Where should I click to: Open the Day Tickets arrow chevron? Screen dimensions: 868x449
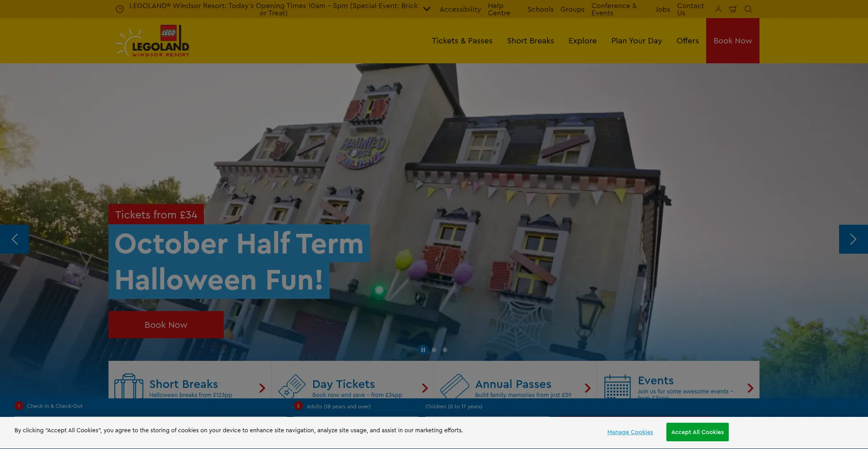[x=425, y=388]
